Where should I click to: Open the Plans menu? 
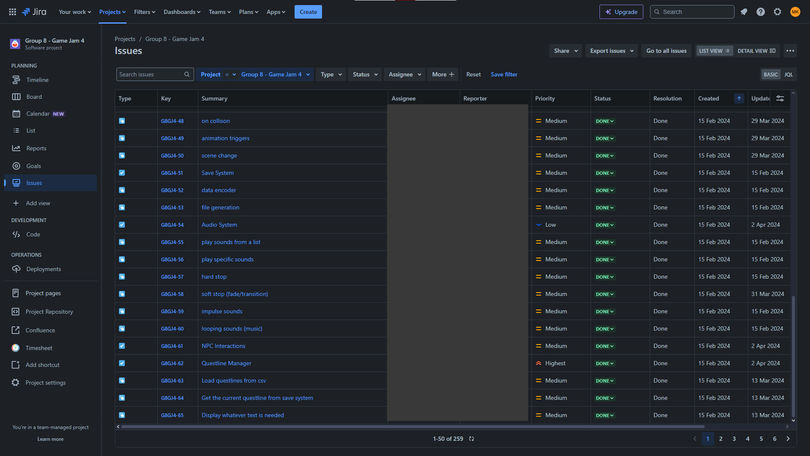coord(248,12)
